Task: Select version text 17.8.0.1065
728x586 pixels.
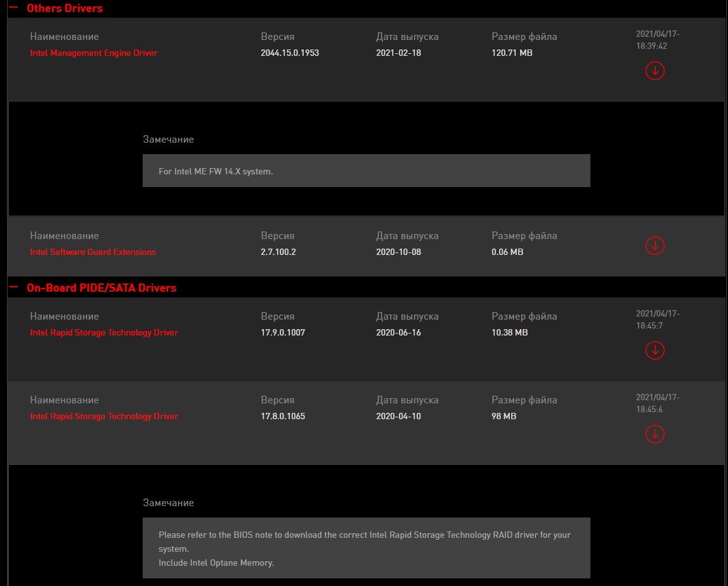Action: [x=283, y=416]
